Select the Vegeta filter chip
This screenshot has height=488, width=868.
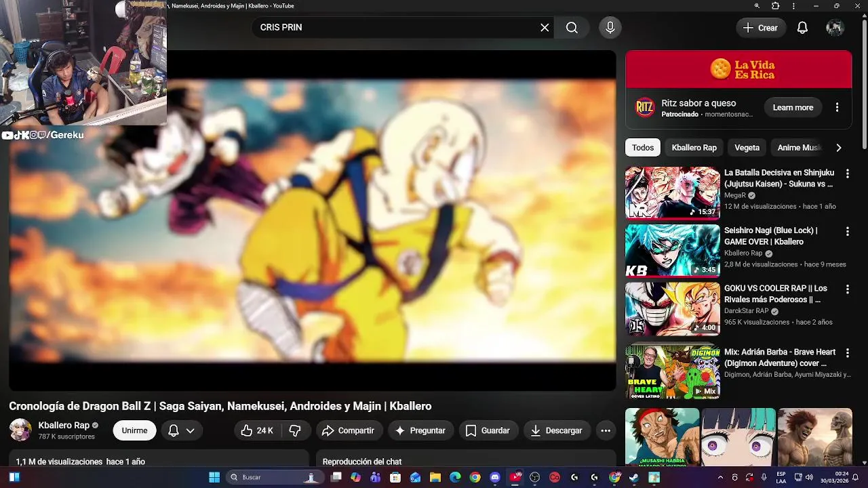coord(747,147)
